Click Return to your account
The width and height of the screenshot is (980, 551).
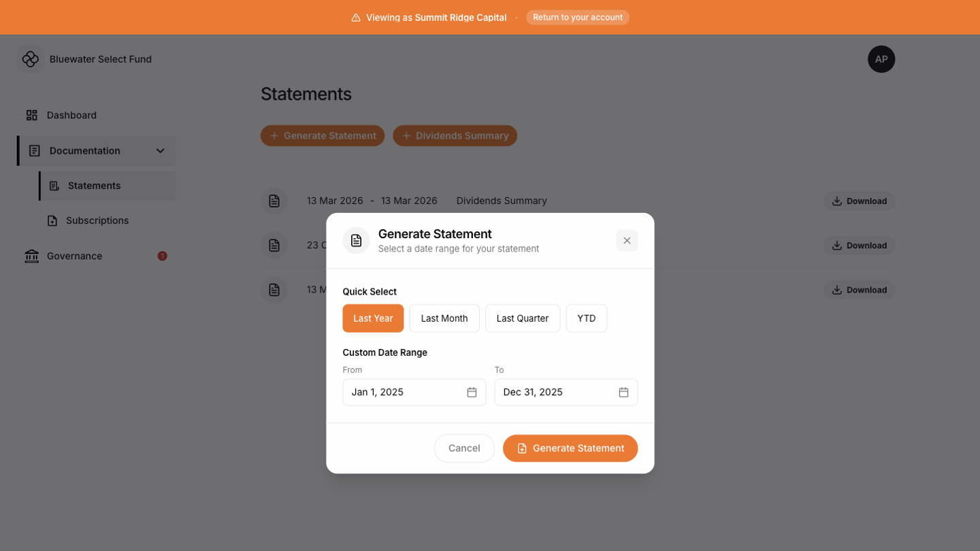coord(577,18)
